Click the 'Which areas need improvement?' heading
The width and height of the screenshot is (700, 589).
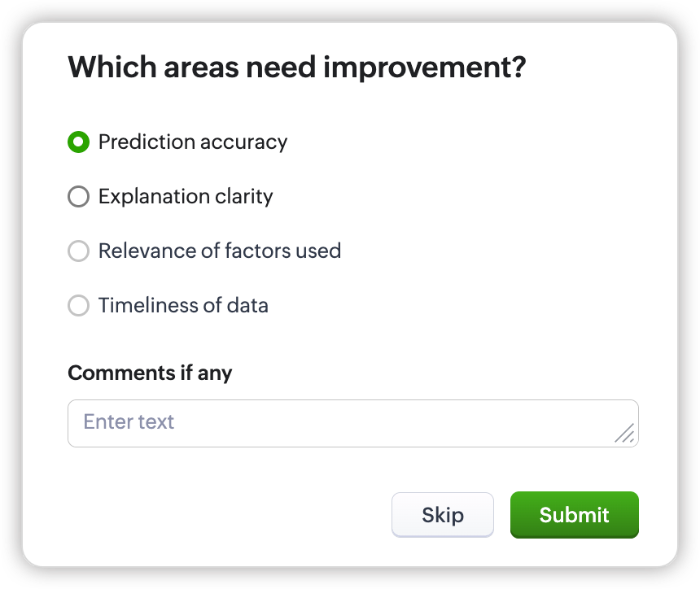pos(296,68)
